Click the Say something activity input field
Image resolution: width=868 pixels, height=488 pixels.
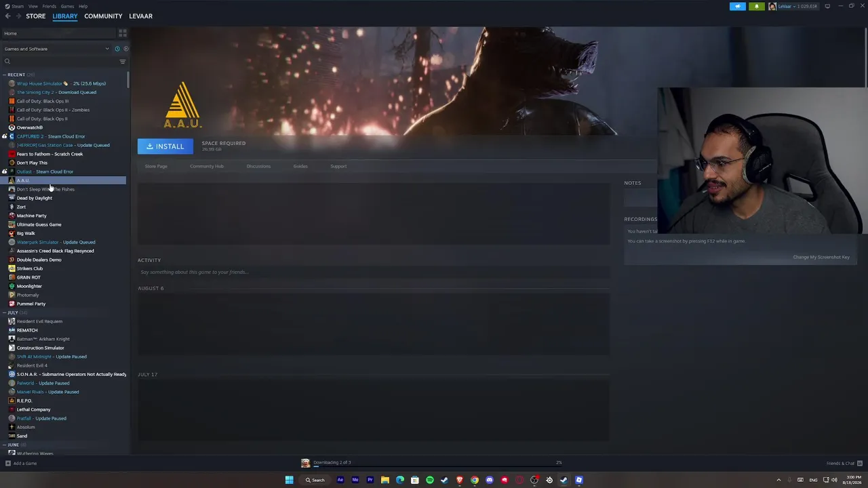coord(373,272)
